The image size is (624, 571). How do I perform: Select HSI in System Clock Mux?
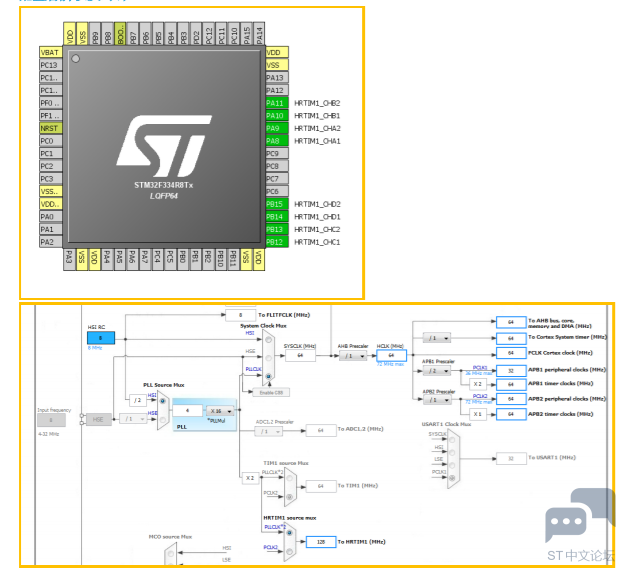pyautogui.click(x=269, y=339)
